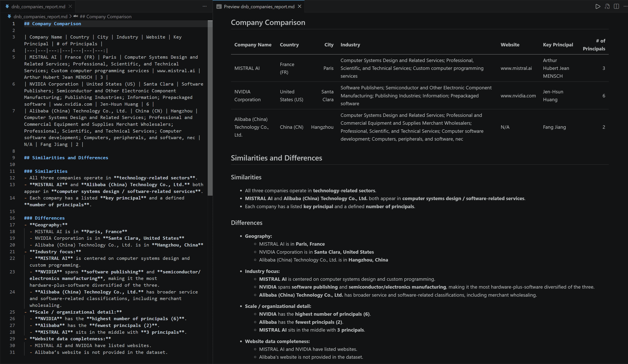Click 'Company Name' table header in preview

click(x=253, y=45)
